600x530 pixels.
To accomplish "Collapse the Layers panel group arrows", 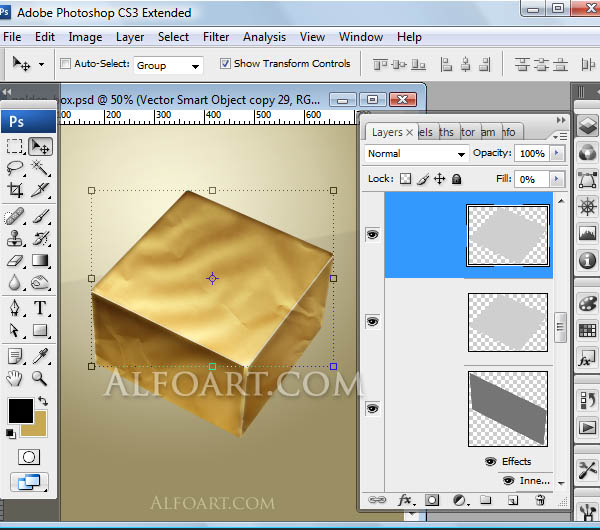I will pyautogui.click(x=561, y=120).
